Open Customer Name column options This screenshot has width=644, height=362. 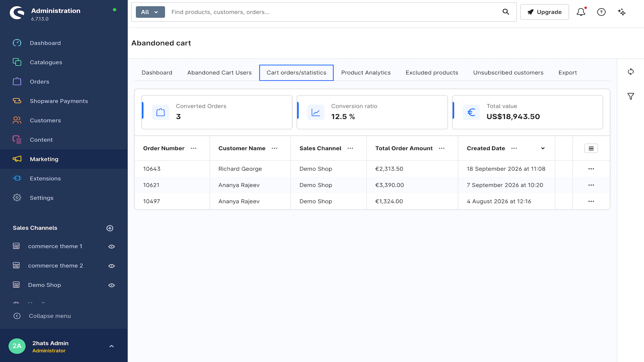point(274,148)
